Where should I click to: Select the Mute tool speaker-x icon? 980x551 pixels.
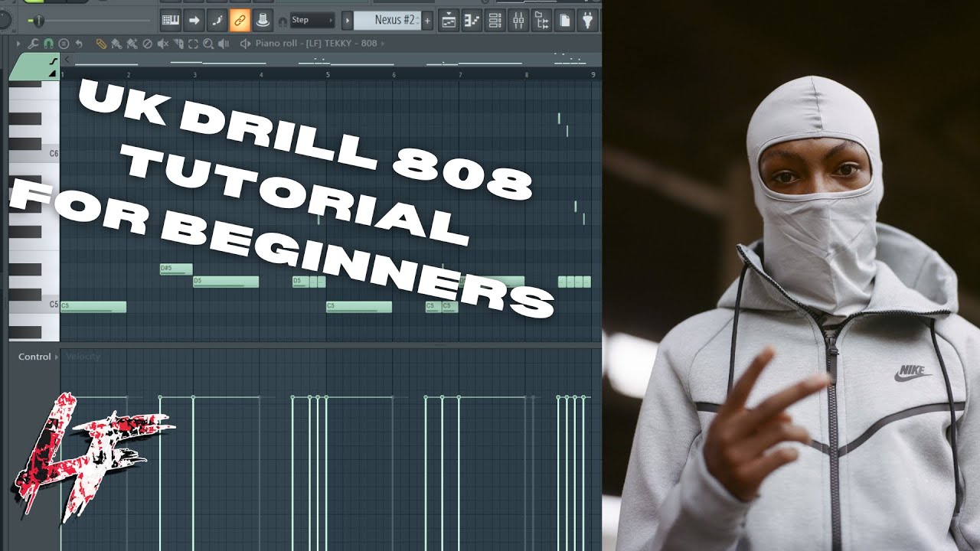click(x=162, y=44)
